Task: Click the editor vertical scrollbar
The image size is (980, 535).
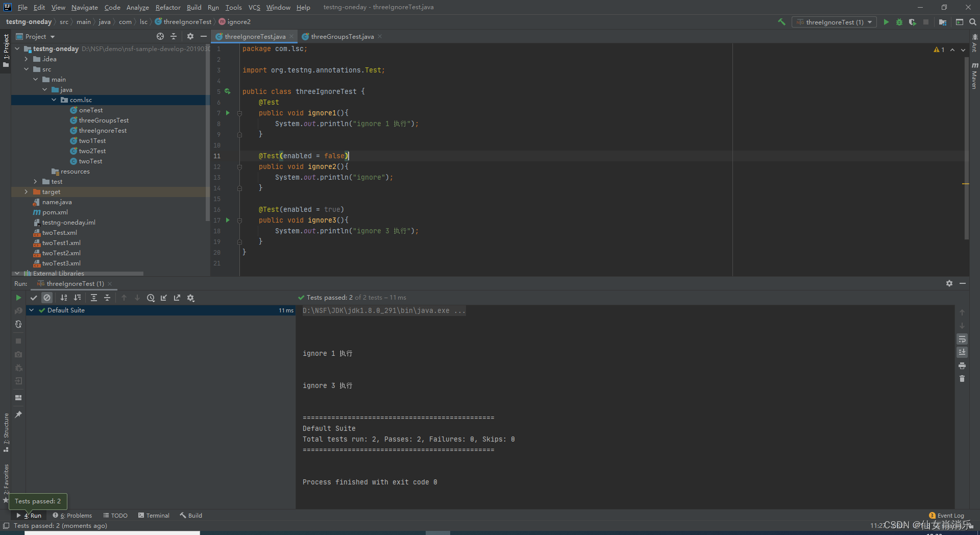Action: tap(966, 148)
